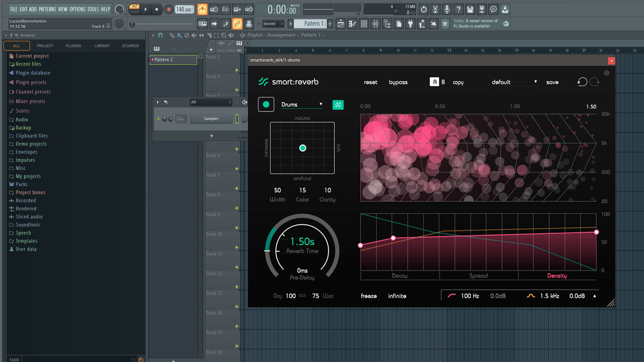Open the audio editor scissors icon

435,9
